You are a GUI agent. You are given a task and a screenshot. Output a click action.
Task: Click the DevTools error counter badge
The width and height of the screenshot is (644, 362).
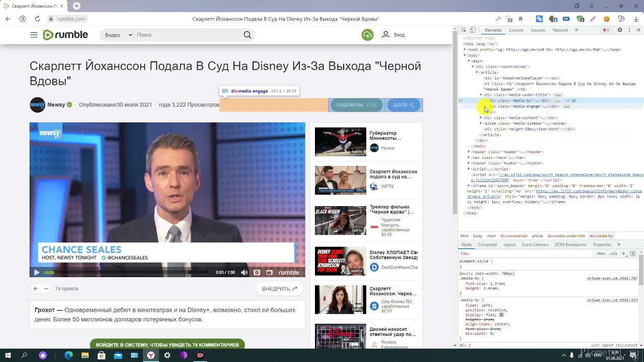606,30
